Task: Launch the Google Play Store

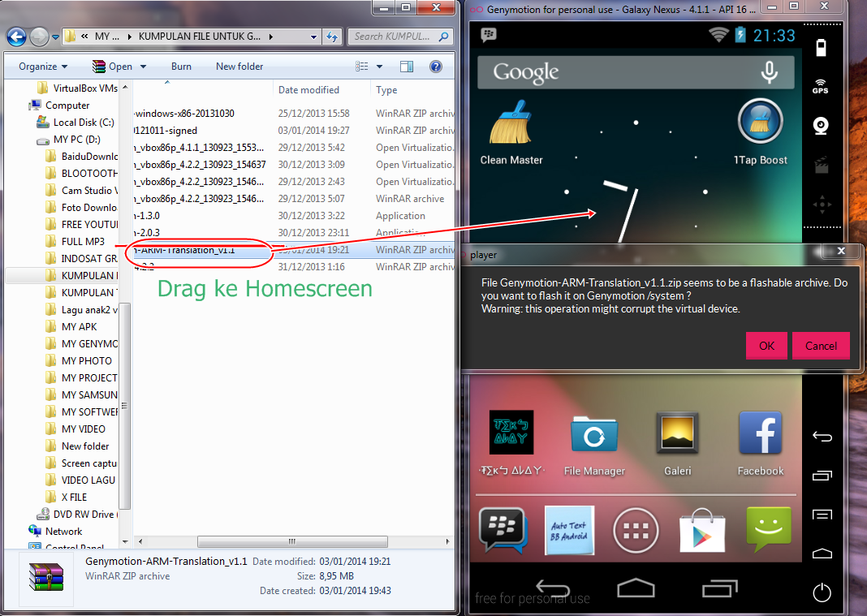Action: pyautogui.click(x=701, y=530)
